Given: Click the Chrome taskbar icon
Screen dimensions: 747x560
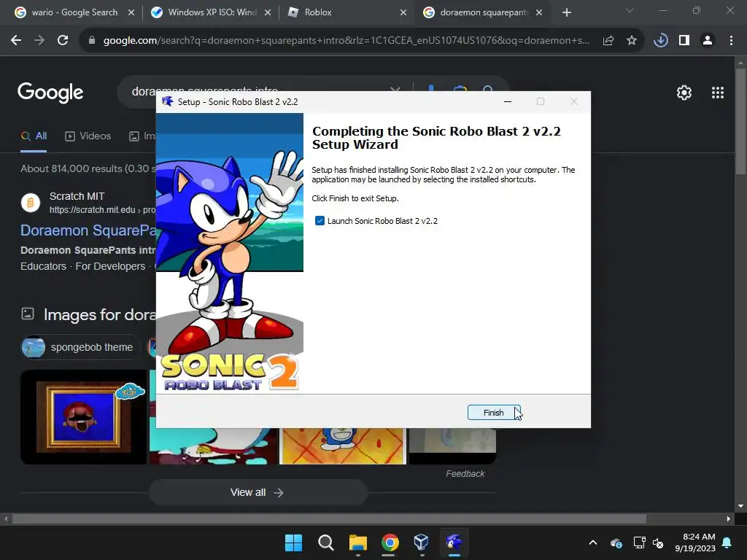Looking at the screenshot, I should [x=390, y=542].
